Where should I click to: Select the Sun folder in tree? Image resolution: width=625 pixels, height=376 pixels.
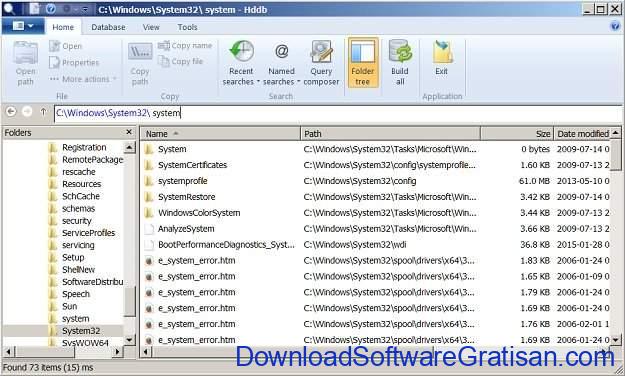tap(63, 306)
